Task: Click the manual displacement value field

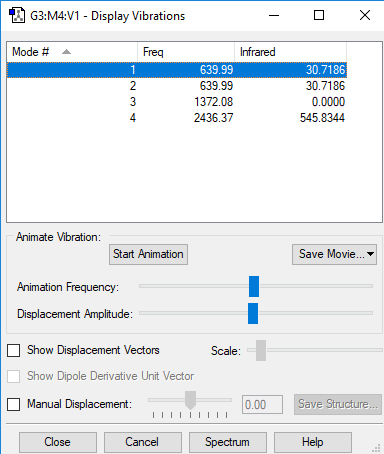Action: coord(262,405)
